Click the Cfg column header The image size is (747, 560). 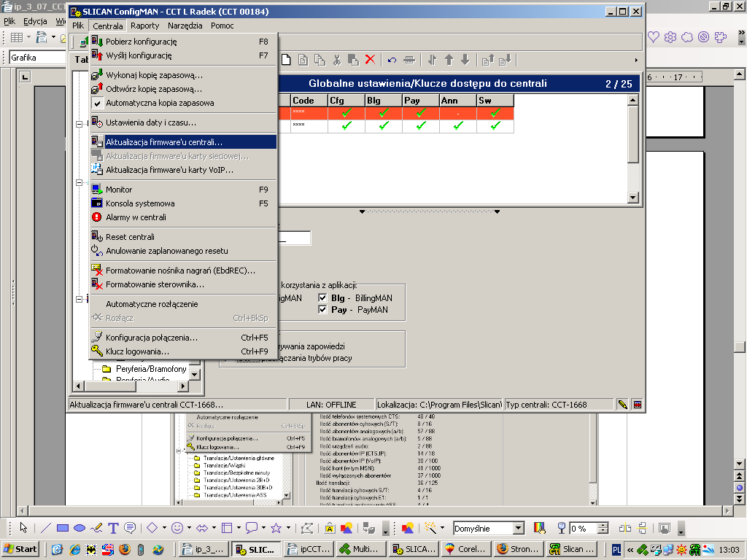click(x=347, y=101)
